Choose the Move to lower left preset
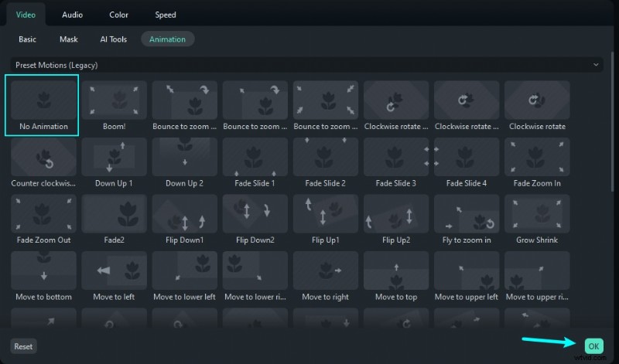 point(184,276)
